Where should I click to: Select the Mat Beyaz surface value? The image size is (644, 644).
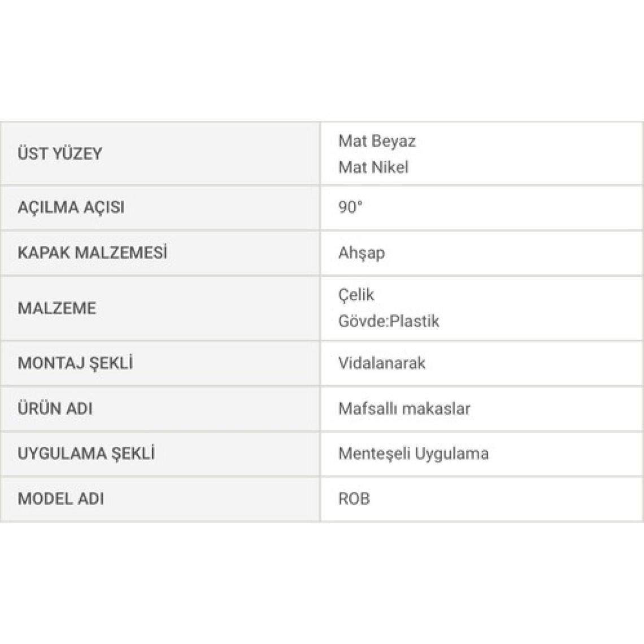coord(377,141)
